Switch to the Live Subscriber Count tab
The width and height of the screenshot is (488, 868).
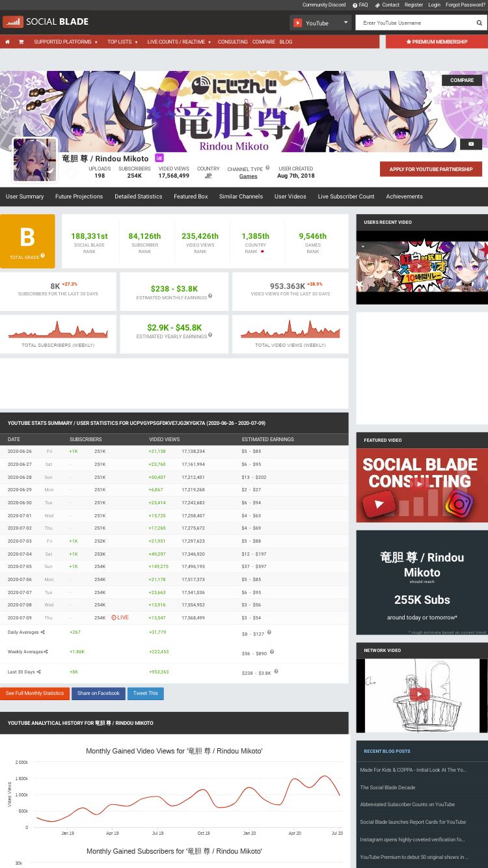[346, 197]
